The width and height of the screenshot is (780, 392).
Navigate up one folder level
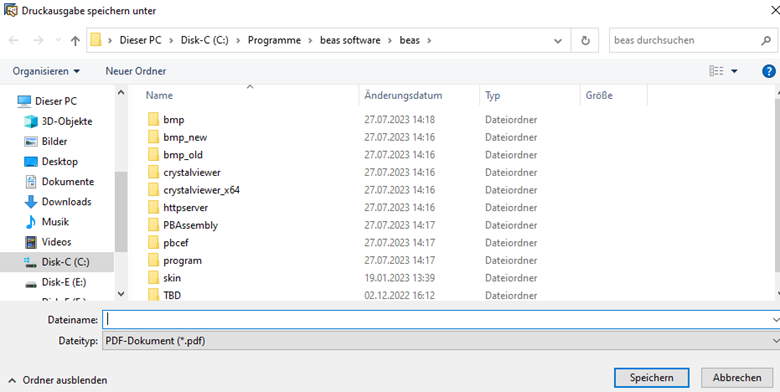(x=75, y=41)
